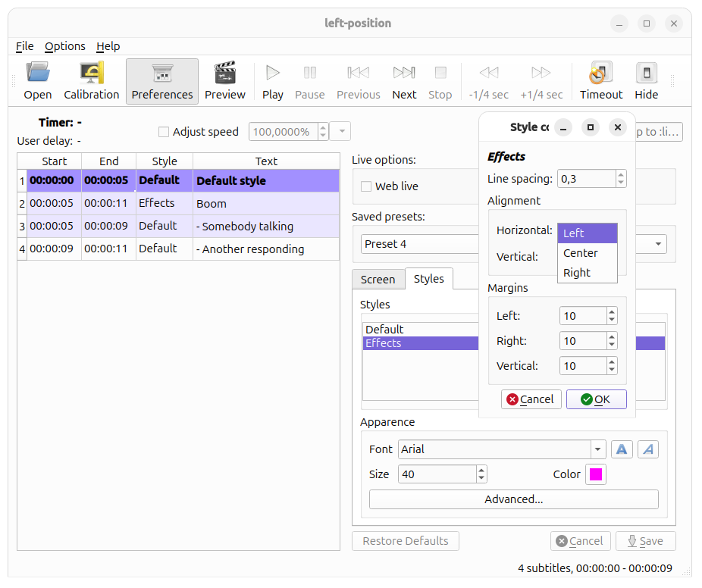Select row 'Default style' text cell
The height and width of the screenshot is (588, 702).
point(266,181)
